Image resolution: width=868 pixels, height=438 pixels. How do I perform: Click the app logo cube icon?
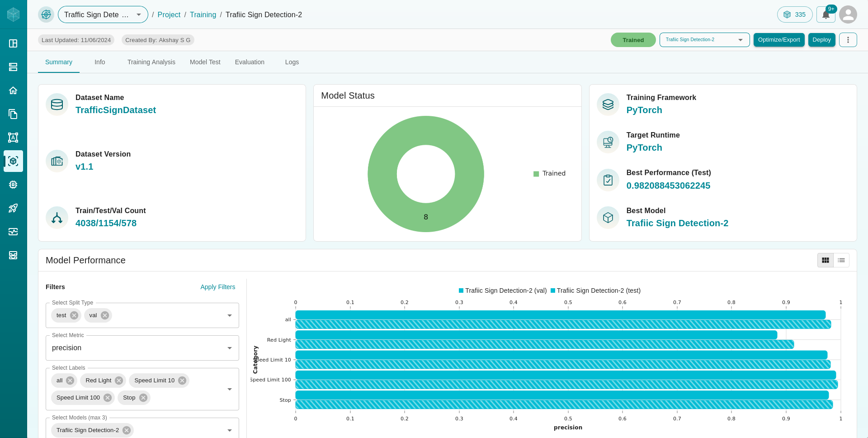pyautogui.click(x=14, y=14)
